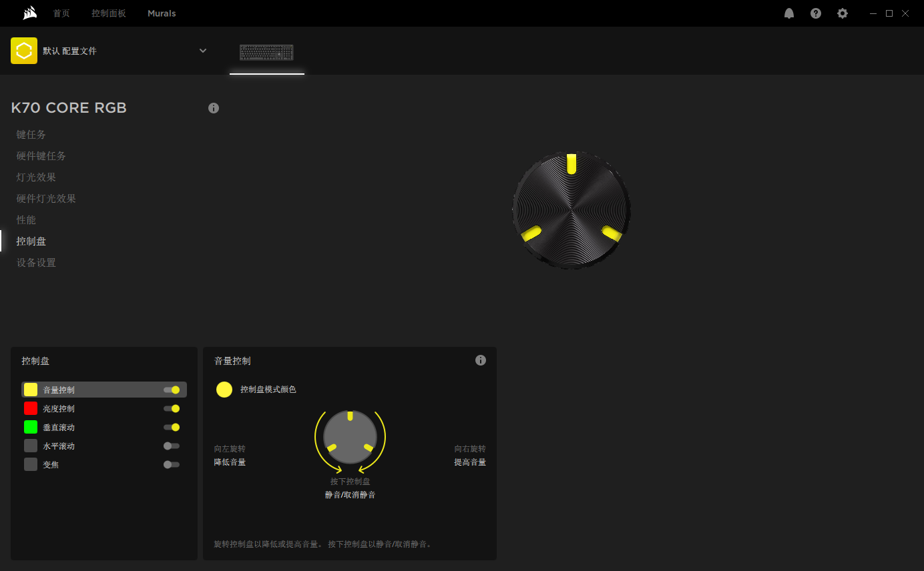Viewport: 924px width, 571px height.
Task: Turn off the 垂直滚动 toggle
Action: pyautogui.click(x=172, y=428)
